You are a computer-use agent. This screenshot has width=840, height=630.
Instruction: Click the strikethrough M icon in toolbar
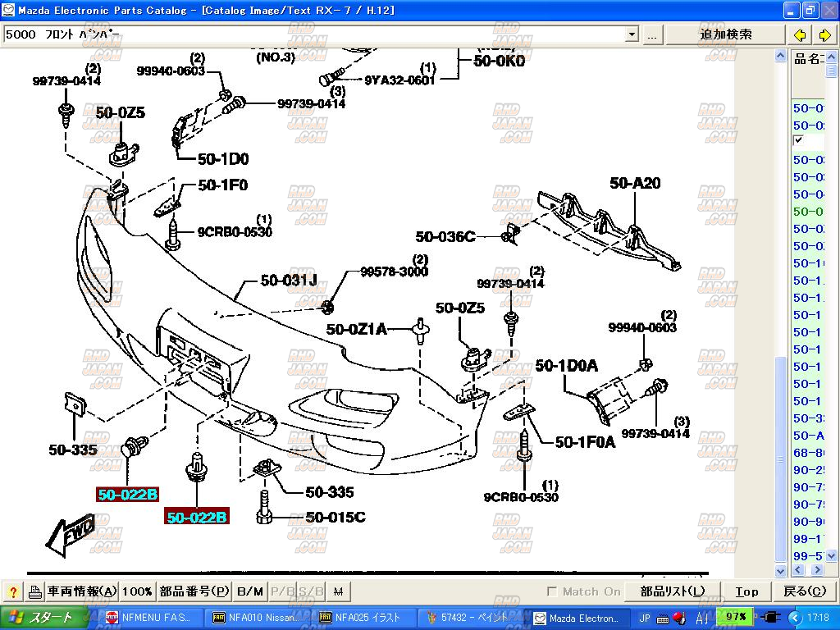pyautogui.click(x=339, y=591)
